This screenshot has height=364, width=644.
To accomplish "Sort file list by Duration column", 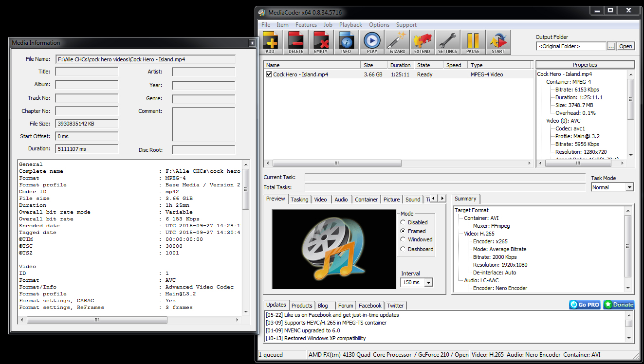I will coord(401,65).
